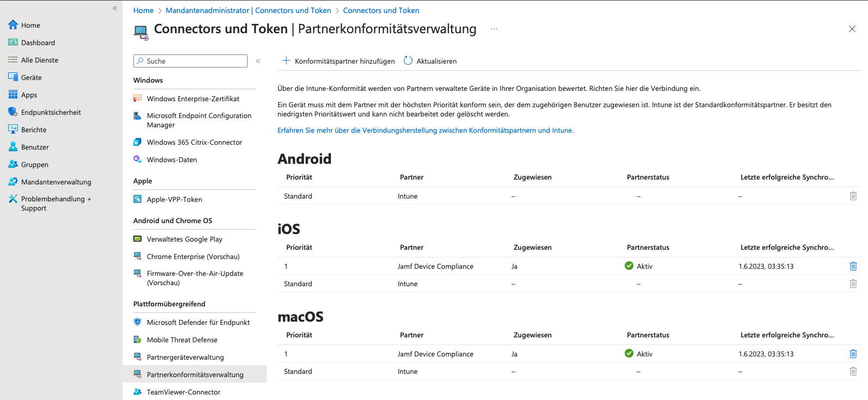The width and height of the screenshot is (868, 400).
Task: Open the more options ellipsis beside title
Action: pyautogui.click(x=494, y=29)
